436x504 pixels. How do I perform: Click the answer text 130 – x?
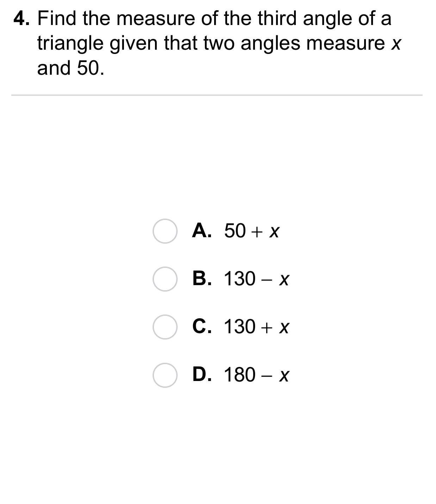tap(257, 279)
